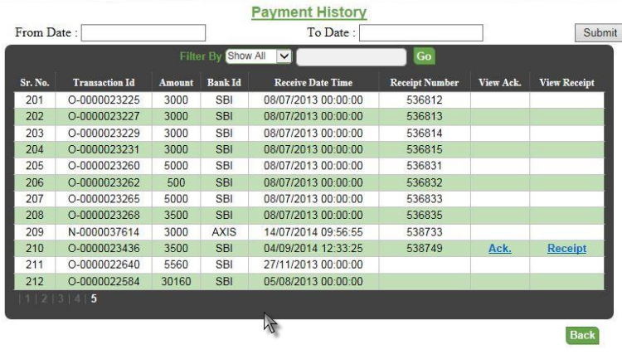This screenshot has height=364, width=622.
Task: Click the Sr. No. column header
Action: point(35,82)
